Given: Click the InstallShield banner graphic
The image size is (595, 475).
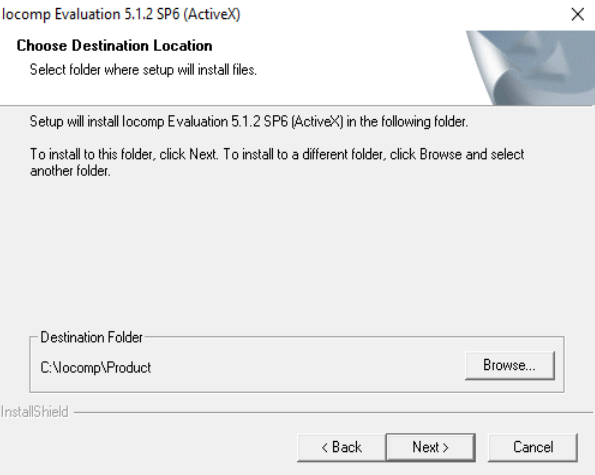Looking at the screenshot, I should [530, 68].
